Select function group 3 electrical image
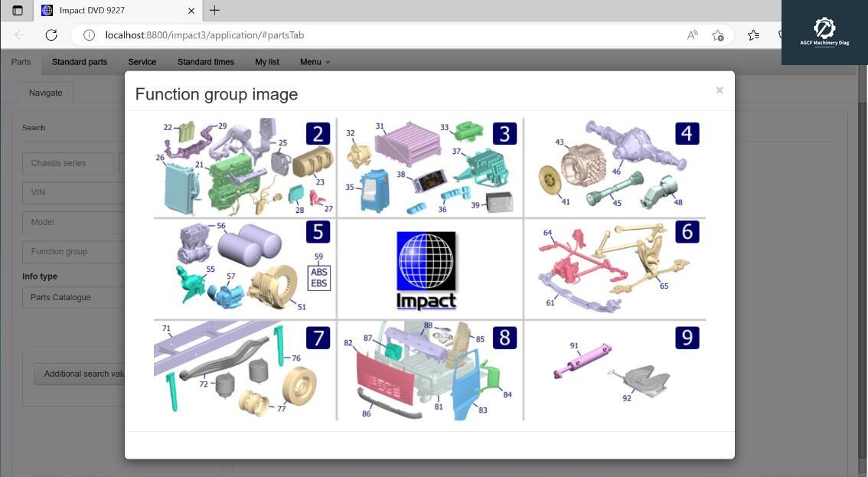 pyautogui.click(x=430, y=168)
